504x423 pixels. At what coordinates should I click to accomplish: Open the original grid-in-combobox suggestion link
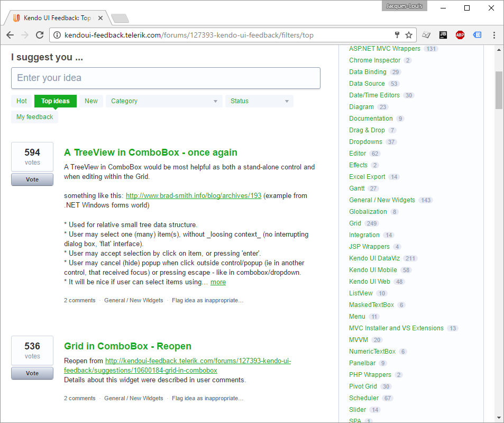point(177,365)
